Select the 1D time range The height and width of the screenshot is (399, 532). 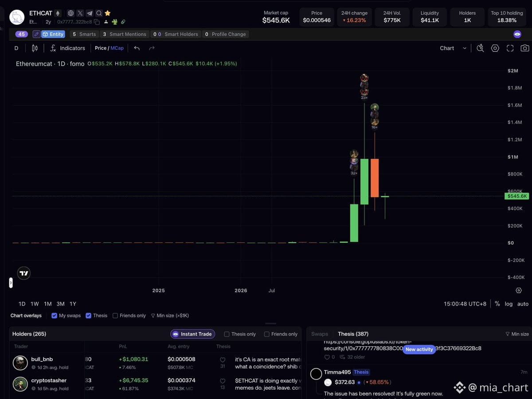tap(22, 304)
